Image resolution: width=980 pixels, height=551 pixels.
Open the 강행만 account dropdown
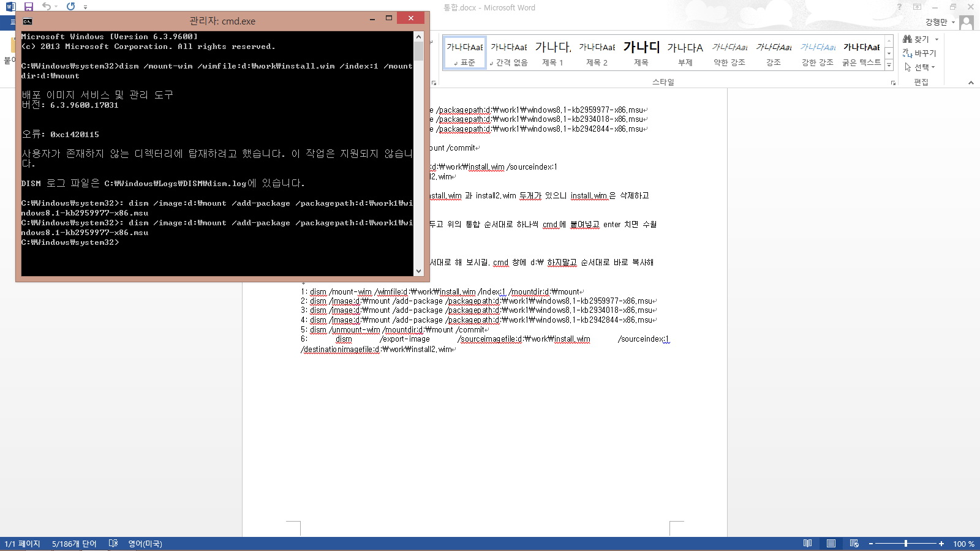tap(940, 22)
